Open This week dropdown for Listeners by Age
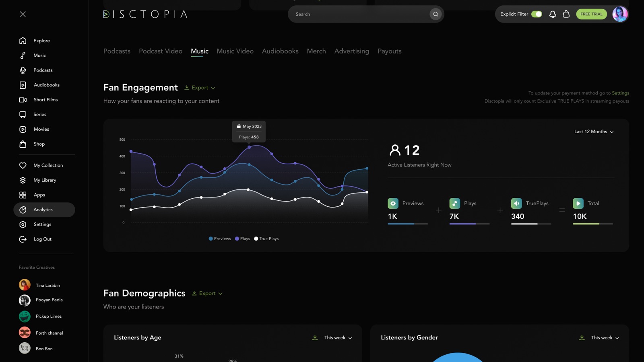Screen dimensions: 644x362 (x=338, y=338)
